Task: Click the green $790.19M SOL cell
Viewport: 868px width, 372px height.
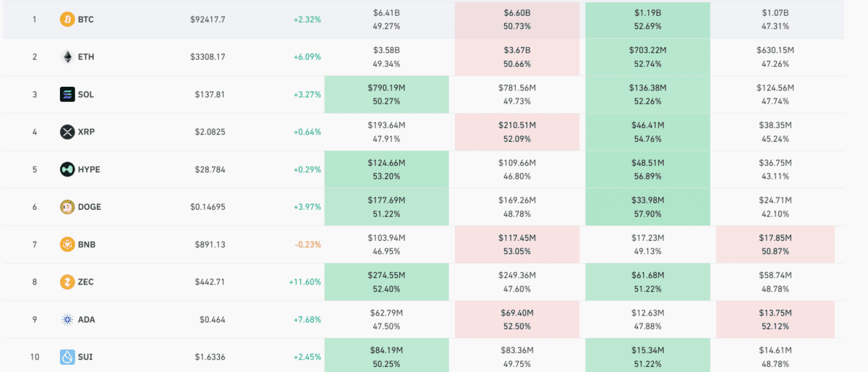Action: tap(386, 94)
